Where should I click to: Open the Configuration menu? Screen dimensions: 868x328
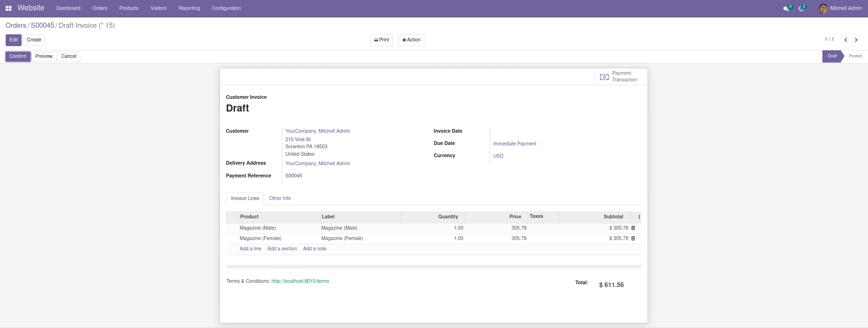pos(226,8)
